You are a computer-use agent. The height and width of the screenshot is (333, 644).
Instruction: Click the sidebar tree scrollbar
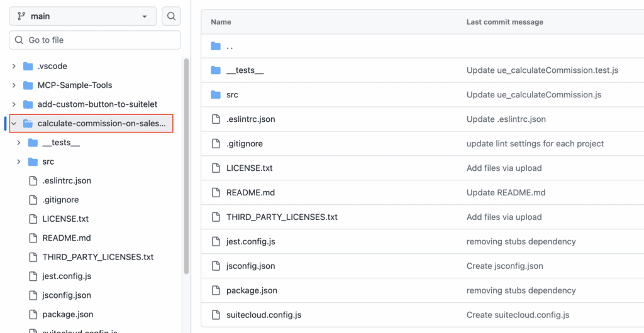point(186,166)
